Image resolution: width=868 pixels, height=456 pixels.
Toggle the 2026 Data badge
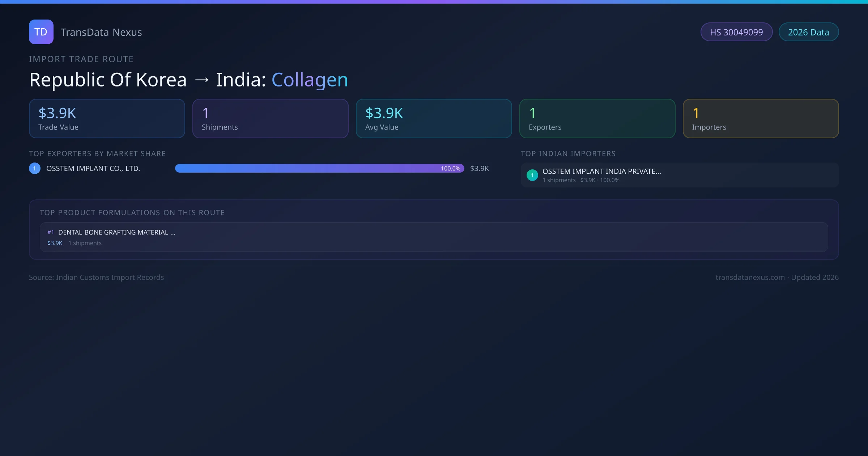click(808, 32)
